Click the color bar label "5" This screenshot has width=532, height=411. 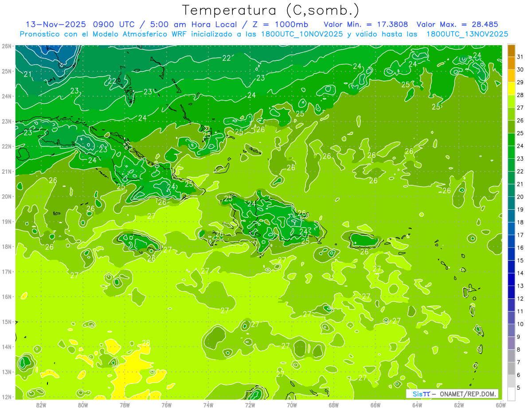519,388
